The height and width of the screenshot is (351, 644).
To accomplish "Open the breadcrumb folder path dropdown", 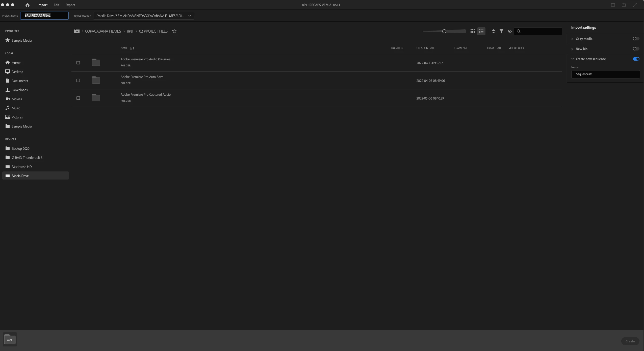I will click(77, 31).
